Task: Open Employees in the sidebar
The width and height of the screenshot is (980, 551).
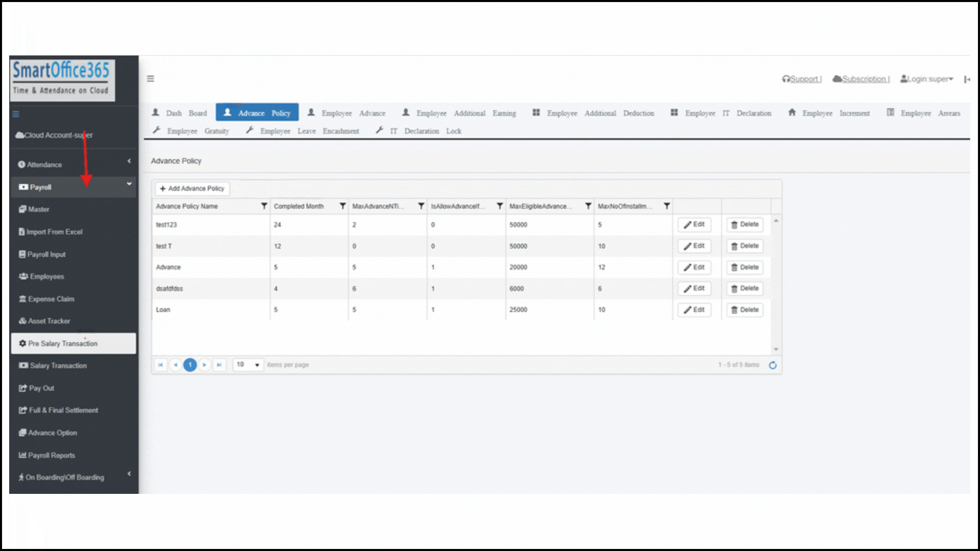Action: click(x=41, y=277)
